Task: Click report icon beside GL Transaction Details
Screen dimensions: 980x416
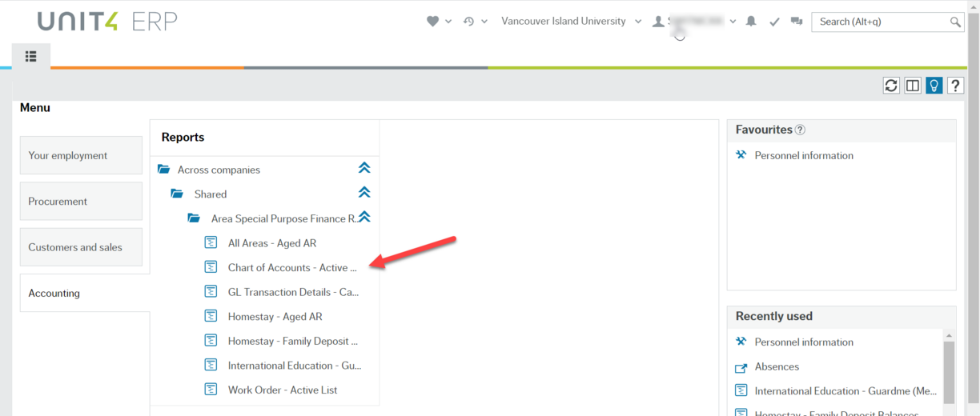Action: click(x=211, y=291)
